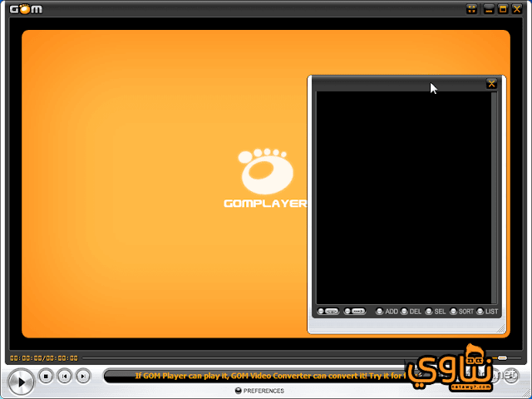Click the GOM Video Converter scrolling message

tap(270, 376)
